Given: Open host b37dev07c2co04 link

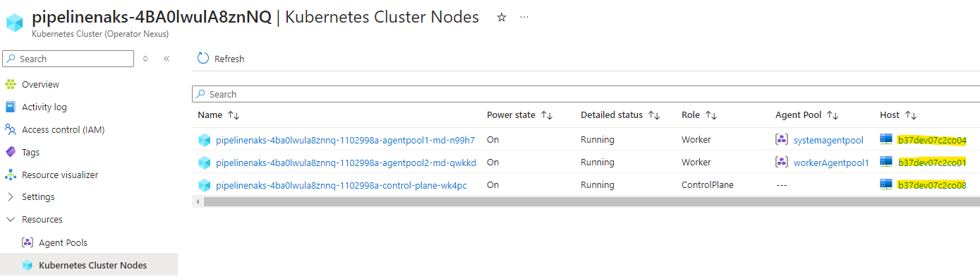Looking at the screenshot, I should 931,140.
